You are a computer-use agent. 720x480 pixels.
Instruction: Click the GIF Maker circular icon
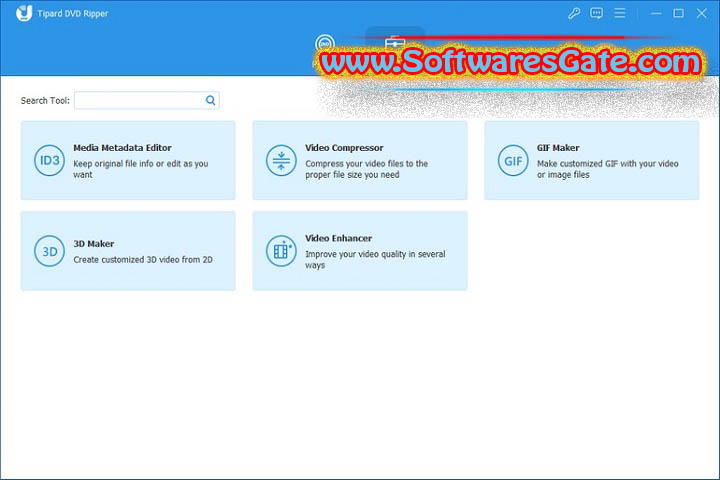(x=513, y=160)
